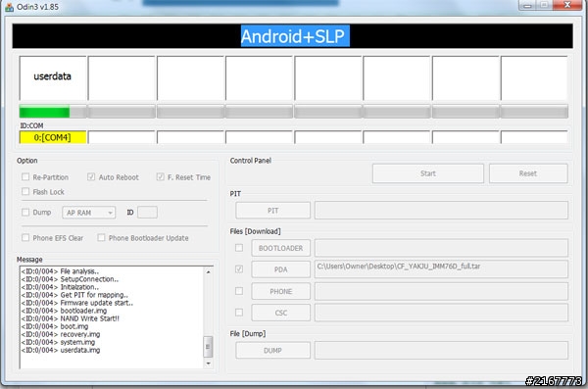Click the CSC file path field
588x389 pixels.
tap(441, 313)
